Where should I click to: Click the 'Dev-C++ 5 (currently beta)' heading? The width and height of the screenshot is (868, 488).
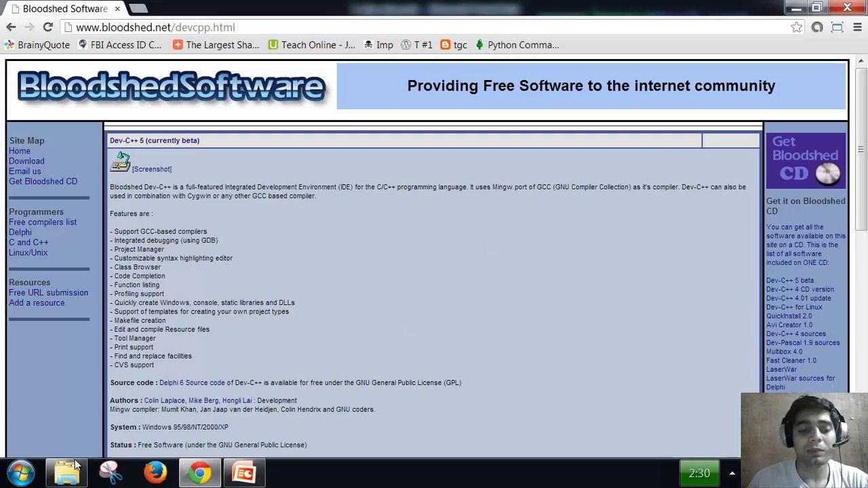(155, 140)
